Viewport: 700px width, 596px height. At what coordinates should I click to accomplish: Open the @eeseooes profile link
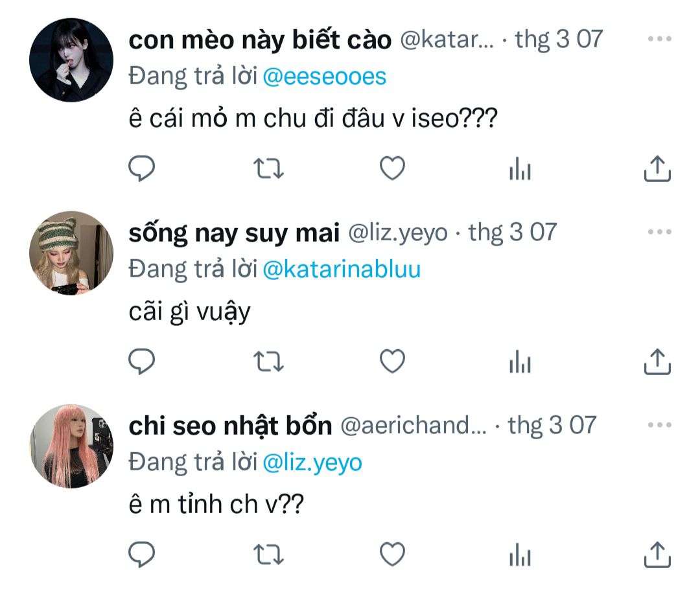tap(324, 76)
